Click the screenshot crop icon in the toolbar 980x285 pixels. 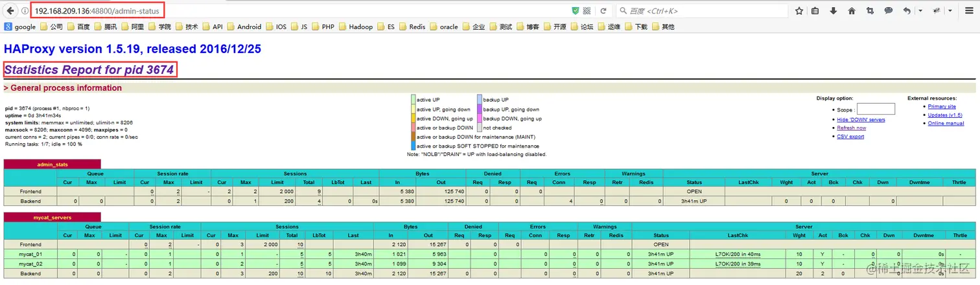[870, 11]
